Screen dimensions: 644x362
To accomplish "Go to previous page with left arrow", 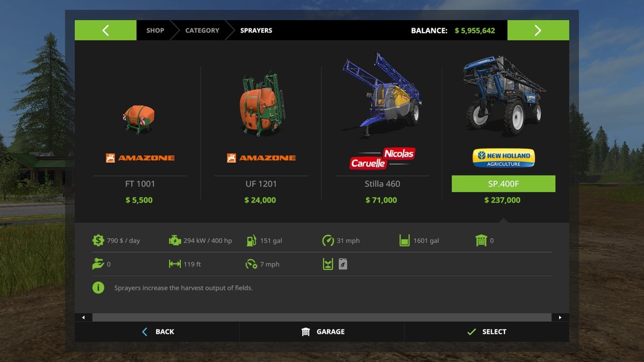I will point(106,30).
